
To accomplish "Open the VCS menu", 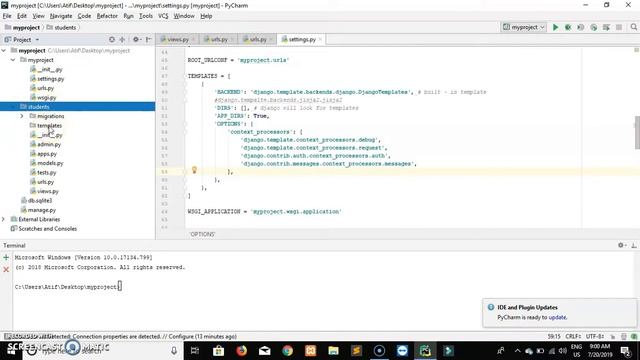I will coord(163,16).
